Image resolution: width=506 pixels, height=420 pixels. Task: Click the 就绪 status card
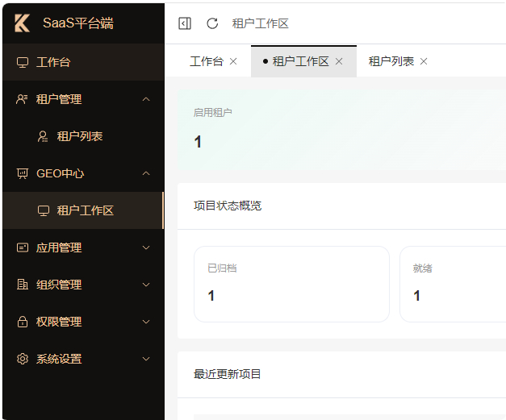(x=453, y=284)
